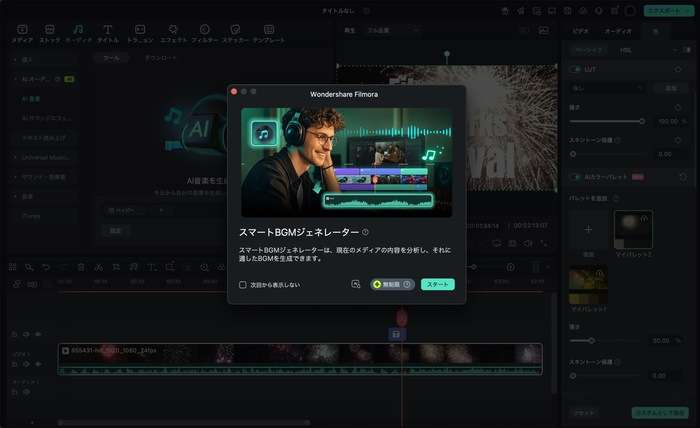The image size is (700, 428).
Task: Open the LUT preset dropdown
Action: [608, 88]
